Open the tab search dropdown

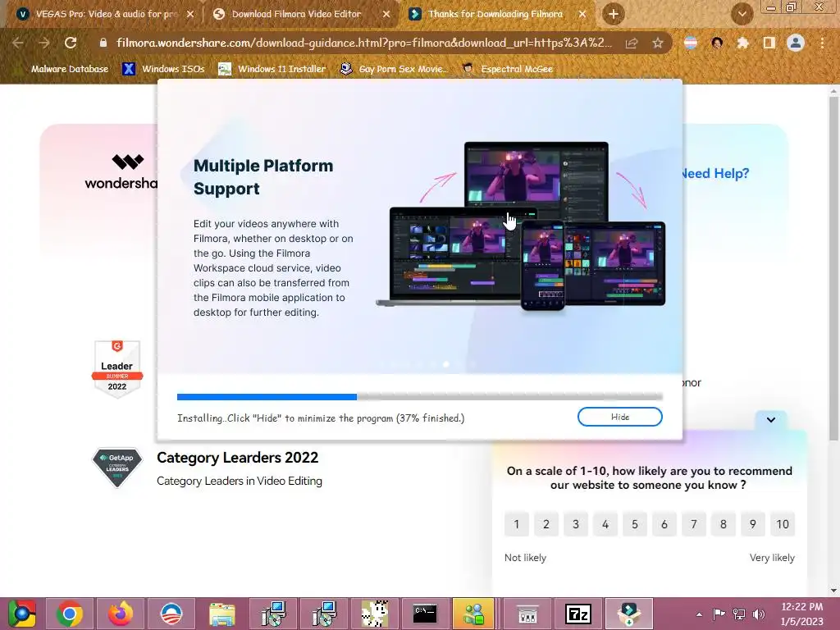click(742, 15)
